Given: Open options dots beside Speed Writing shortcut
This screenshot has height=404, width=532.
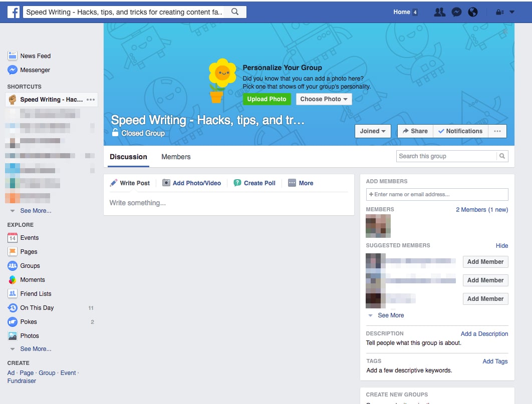Looking at the screenshot, I should [91, 100].
